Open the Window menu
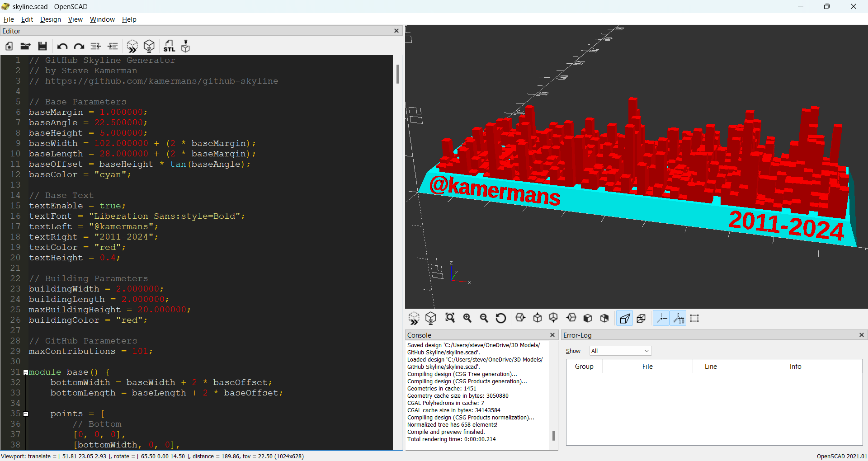868x461 pixels. (102, 19)
